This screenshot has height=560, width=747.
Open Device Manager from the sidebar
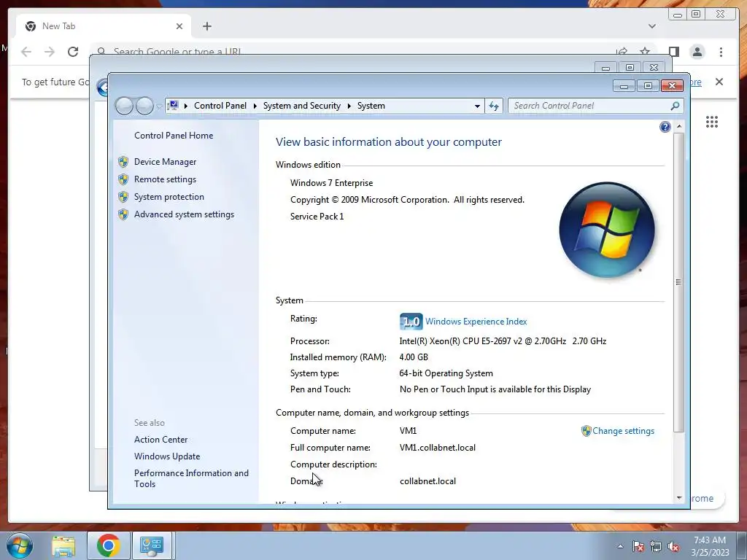(x=165, y=162)
